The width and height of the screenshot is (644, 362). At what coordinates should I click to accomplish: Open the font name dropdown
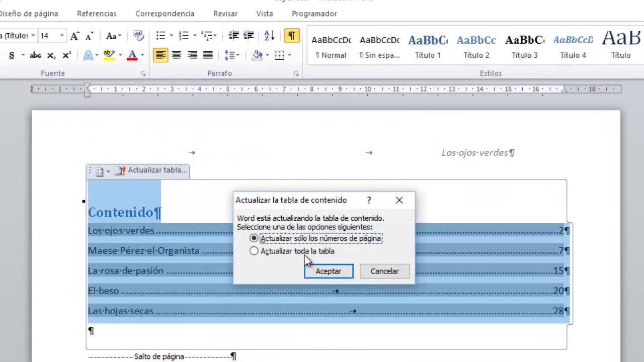click(33, 36)
